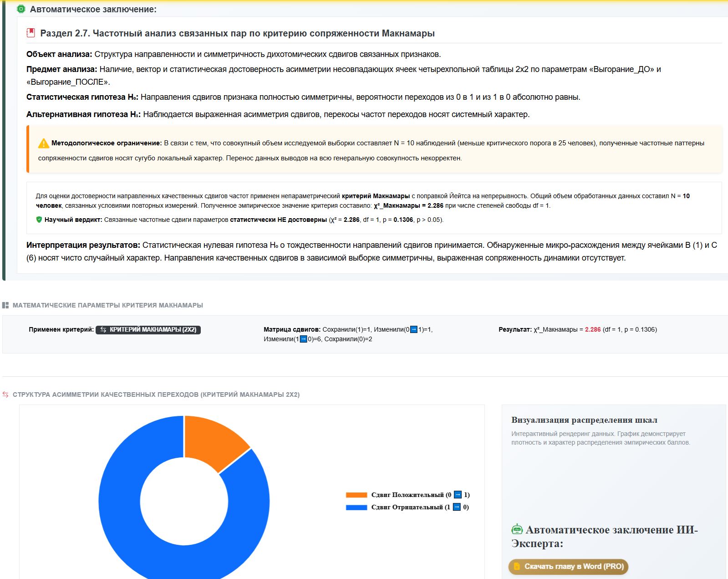Click the red notebook icon at Раздел 2.7
The image size is (728, 579).
[x=31, y=33]
